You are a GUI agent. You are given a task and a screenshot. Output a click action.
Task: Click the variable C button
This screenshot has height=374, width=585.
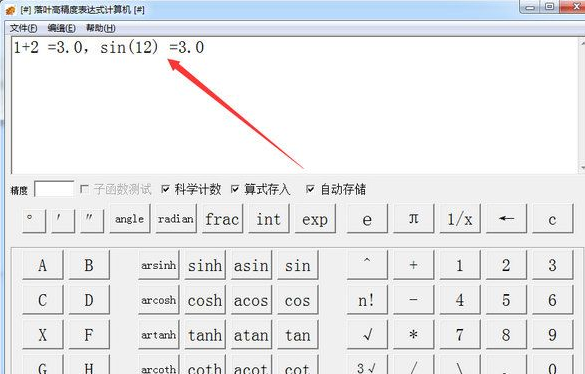[43, 300]
